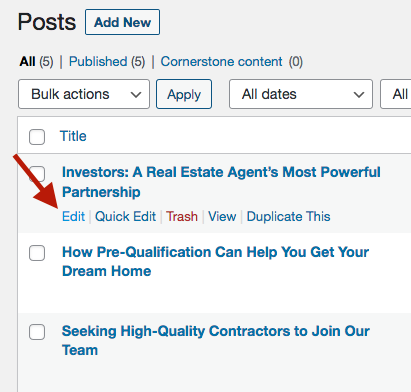
Task: Select the Seeking High-Quality Contractors checkbox
Action: 37,332
